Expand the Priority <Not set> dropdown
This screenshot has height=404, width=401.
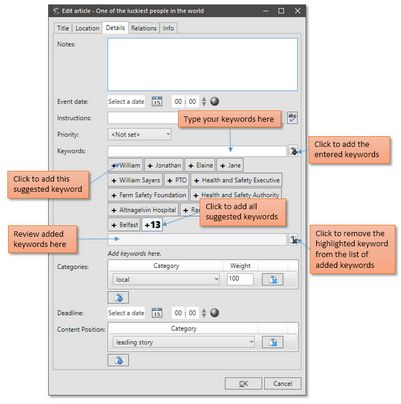(x=139, y=134)
